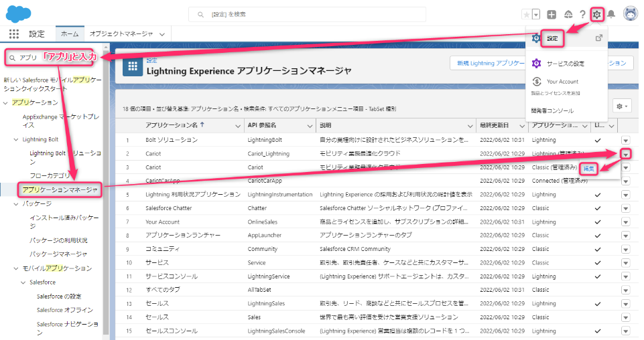Switch to the ホーム tab
The width and height of the screenshot is (644, 340).
(x=70, y=34)
